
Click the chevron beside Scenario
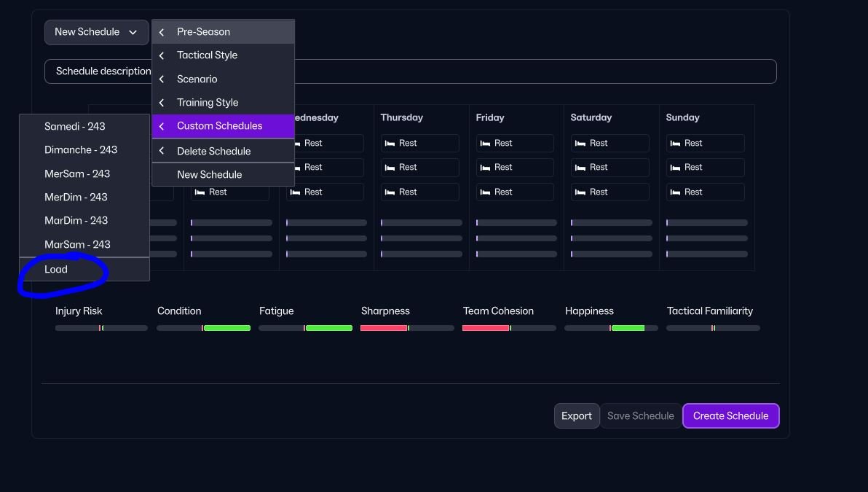[x=162, y=79]
